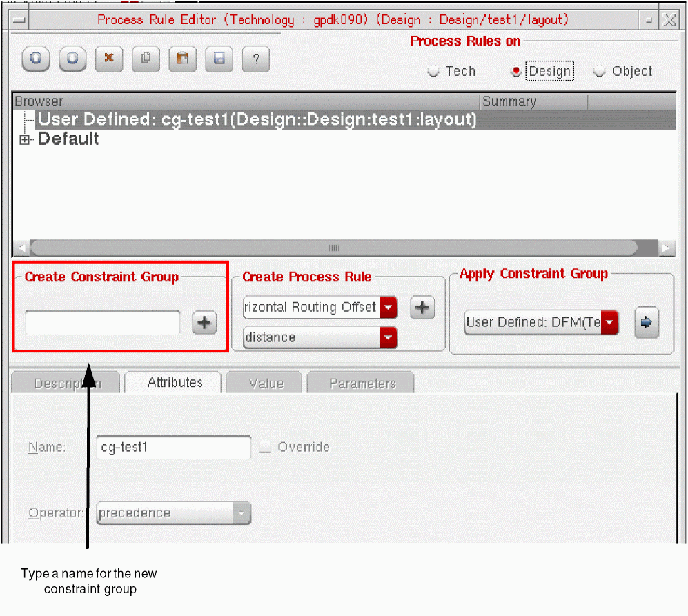
Task: Click the copy toolbar button
Action: 145,59
